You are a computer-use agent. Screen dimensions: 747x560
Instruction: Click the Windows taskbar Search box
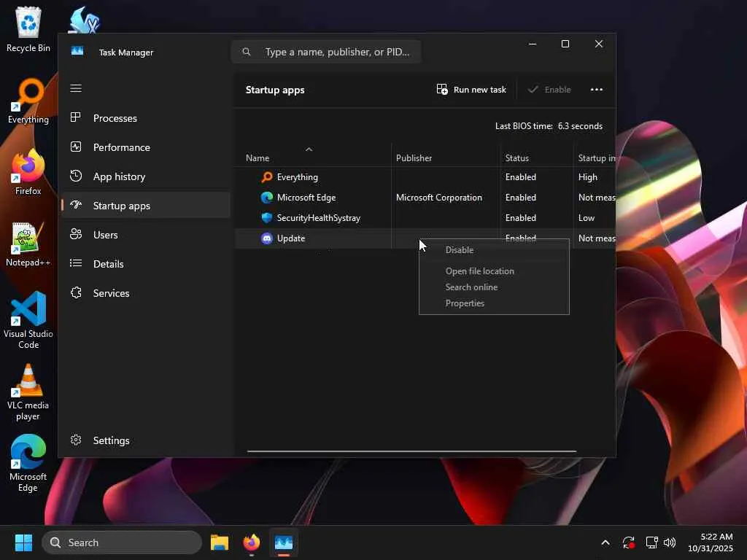click(122, 542)
